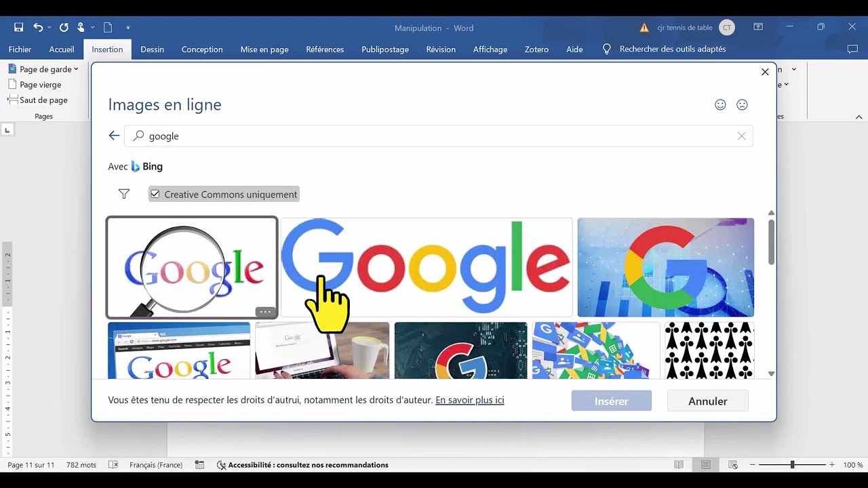868x488 pixels.
Task: Select the large colorful Google logo image
Action: [x=427, y=267]
